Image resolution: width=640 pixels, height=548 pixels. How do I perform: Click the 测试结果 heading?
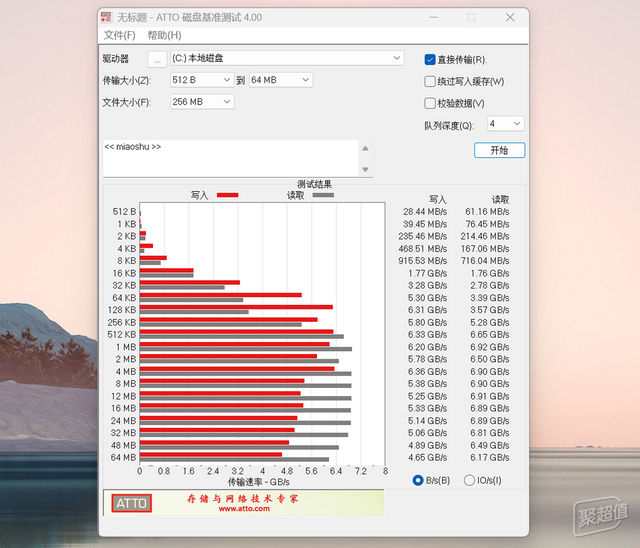[314, 184]
